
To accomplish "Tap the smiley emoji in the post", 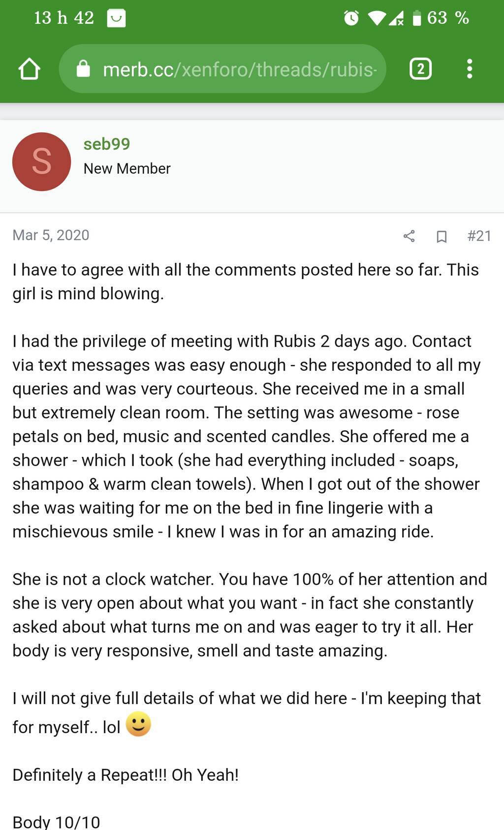I will [138, 724].
